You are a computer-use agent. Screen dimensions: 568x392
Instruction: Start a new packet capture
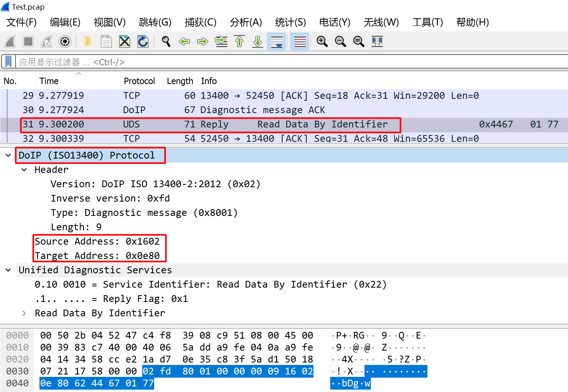click(x=10, y=41)
